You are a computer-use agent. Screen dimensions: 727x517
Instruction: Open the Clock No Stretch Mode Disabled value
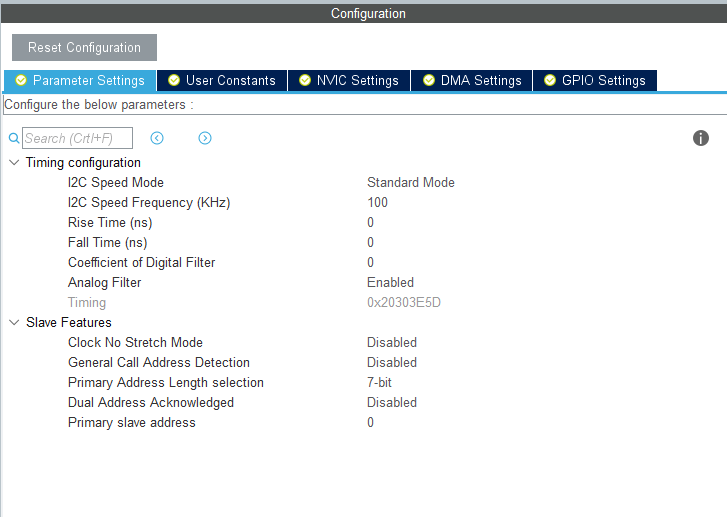point(392,342)
